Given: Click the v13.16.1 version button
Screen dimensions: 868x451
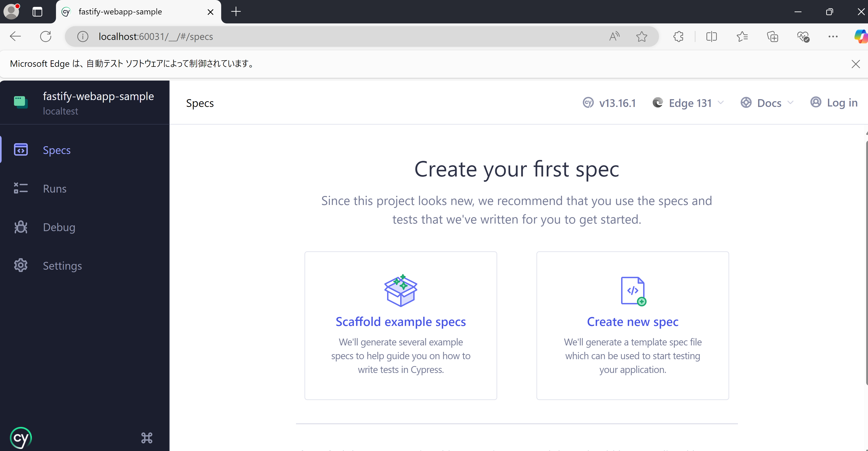Looking at the screenshot, I should 610,103.
